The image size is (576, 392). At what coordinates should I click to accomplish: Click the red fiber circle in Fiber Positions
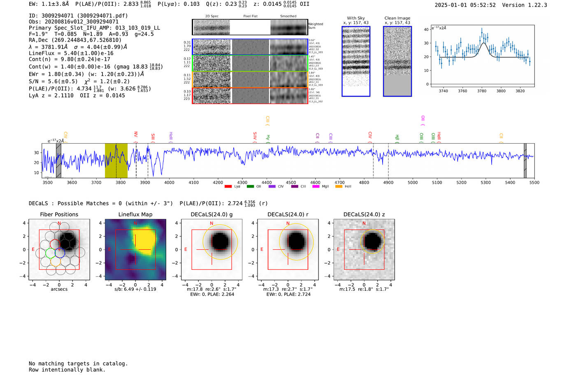(55, 245)
